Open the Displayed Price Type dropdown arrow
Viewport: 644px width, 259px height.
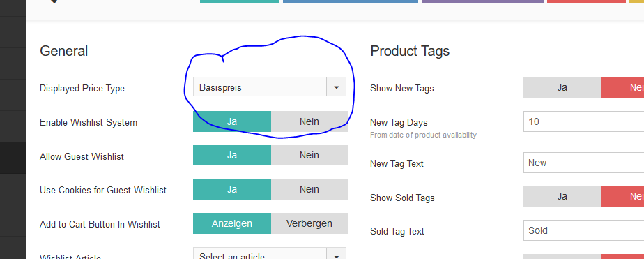pos(337,87)
